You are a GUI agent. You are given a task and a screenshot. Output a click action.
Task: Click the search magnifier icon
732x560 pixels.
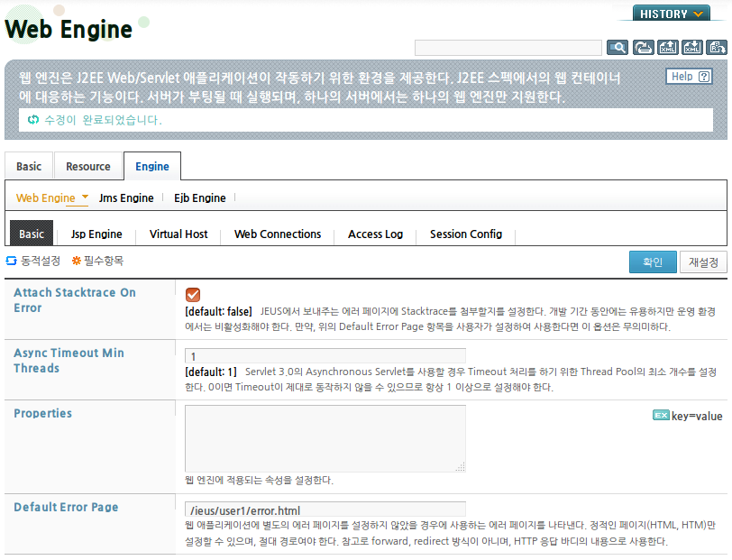click(x=618, y=48)
